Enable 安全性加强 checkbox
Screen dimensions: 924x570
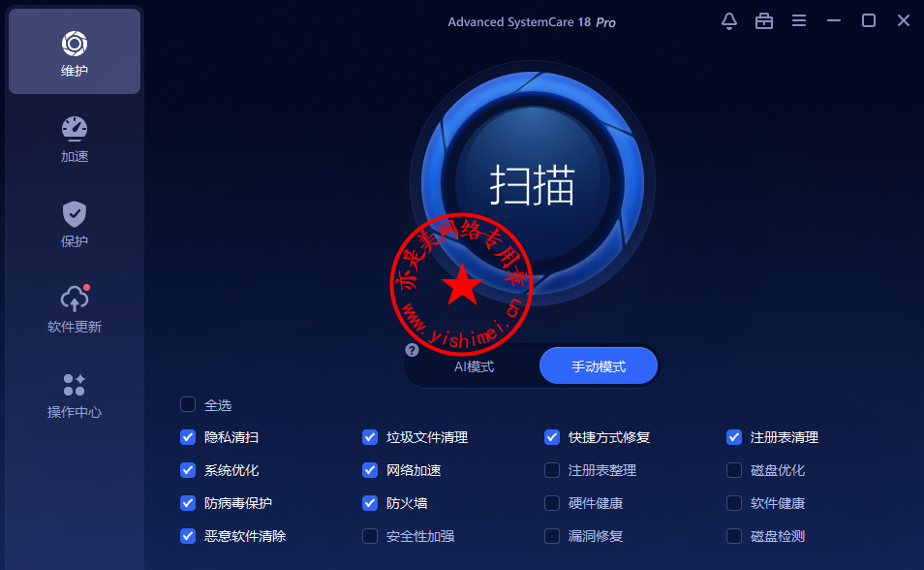click(x=369, y=536)
